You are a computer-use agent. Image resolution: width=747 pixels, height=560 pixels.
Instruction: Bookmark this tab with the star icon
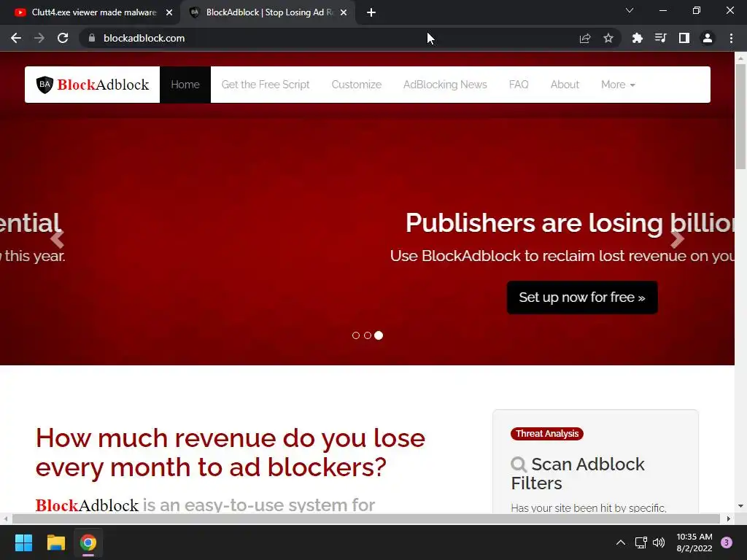point(608,38)
